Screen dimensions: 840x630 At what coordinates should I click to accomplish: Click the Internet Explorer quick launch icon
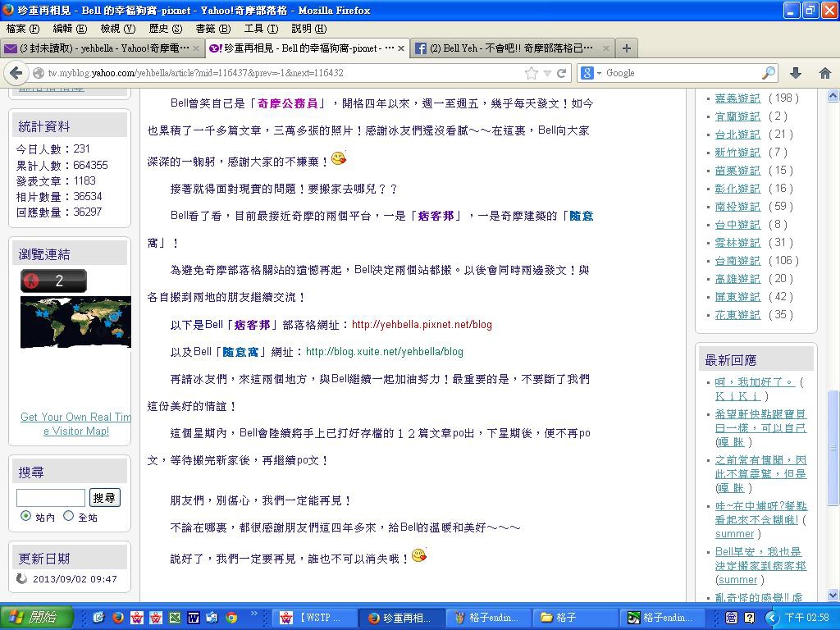click(x=98, y=618)
